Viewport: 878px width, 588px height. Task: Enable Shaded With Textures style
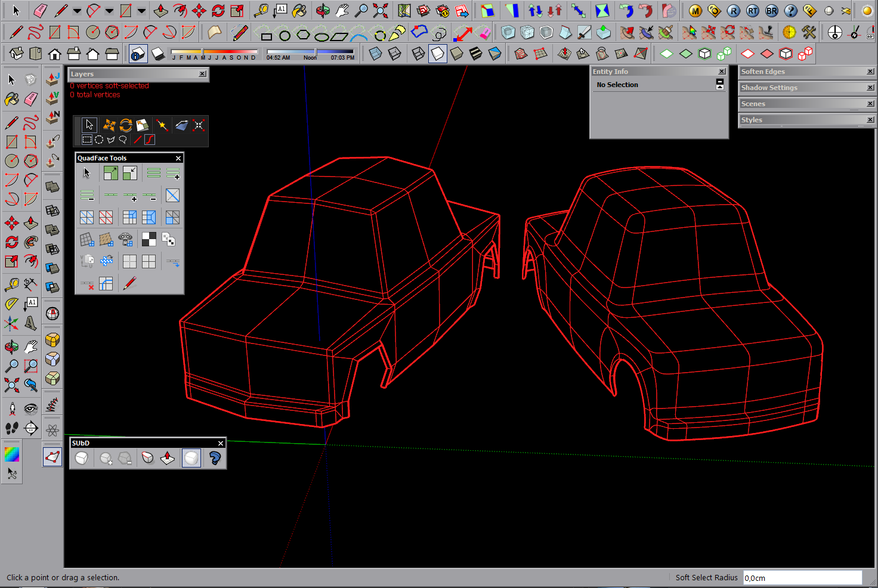point(475,54)
